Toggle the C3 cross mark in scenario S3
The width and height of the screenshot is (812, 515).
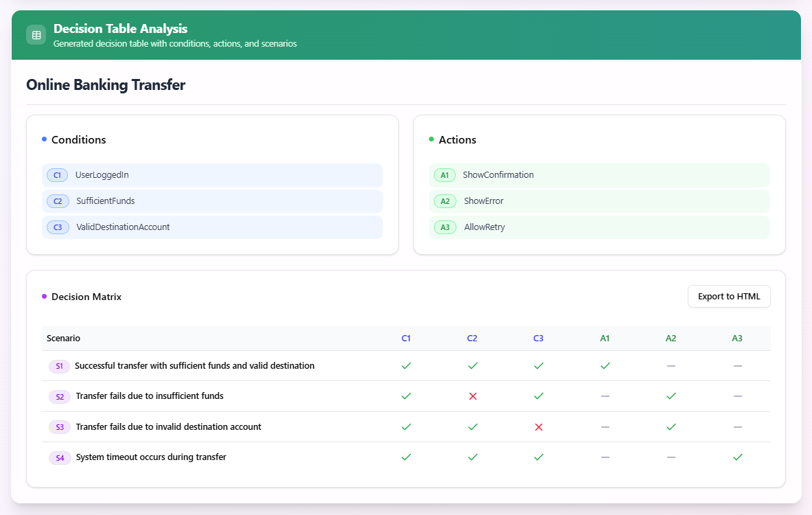[x=539, y=426]
